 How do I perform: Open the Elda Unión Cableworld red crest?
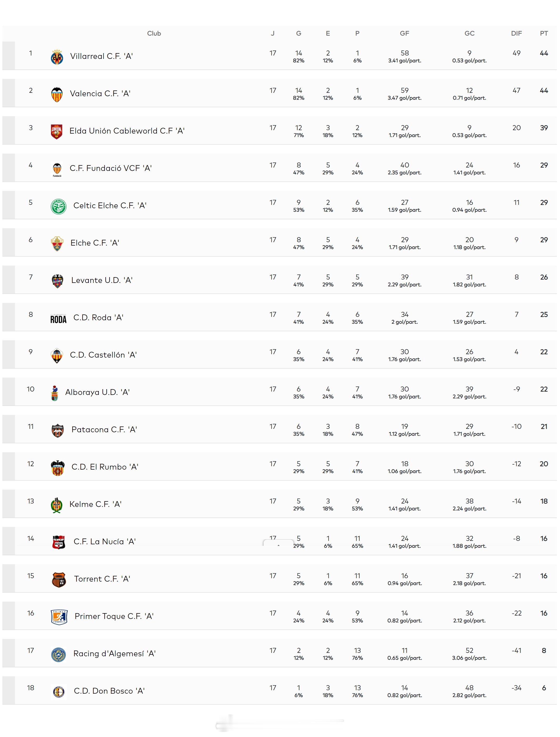[57, 132]
